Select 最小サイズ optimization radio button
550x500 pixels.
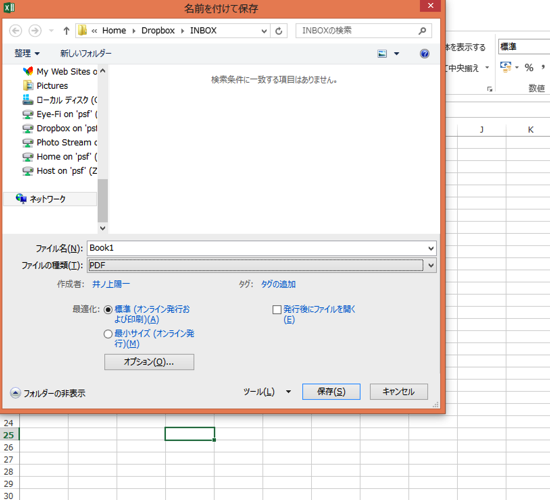[108, 334]
